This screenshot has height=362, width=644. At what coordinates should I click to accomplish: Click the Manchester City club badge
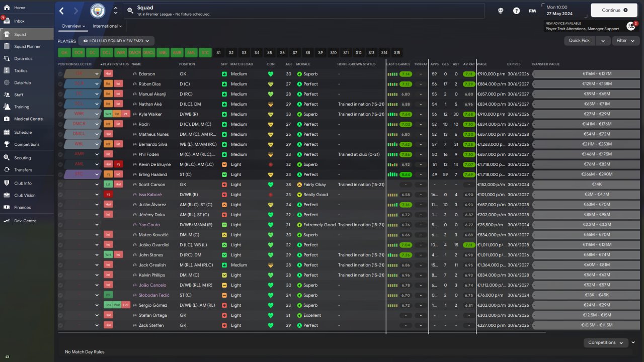[98, 11]
